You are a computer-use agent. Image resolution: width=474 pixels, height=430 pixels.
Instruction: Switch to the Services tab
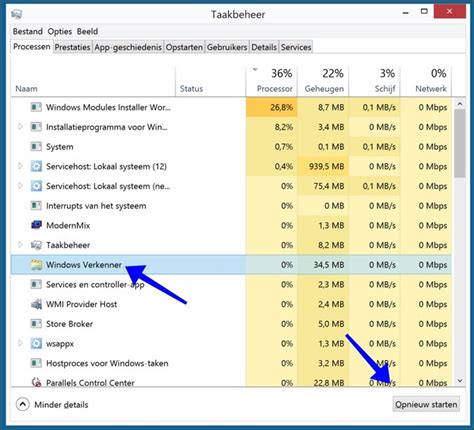[296, 47]
